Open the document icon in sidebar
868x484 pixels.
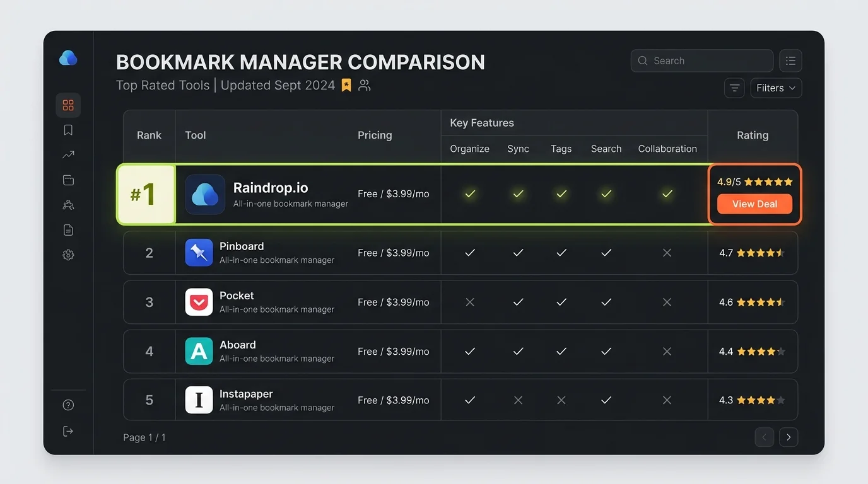click(x=68, y=230)
